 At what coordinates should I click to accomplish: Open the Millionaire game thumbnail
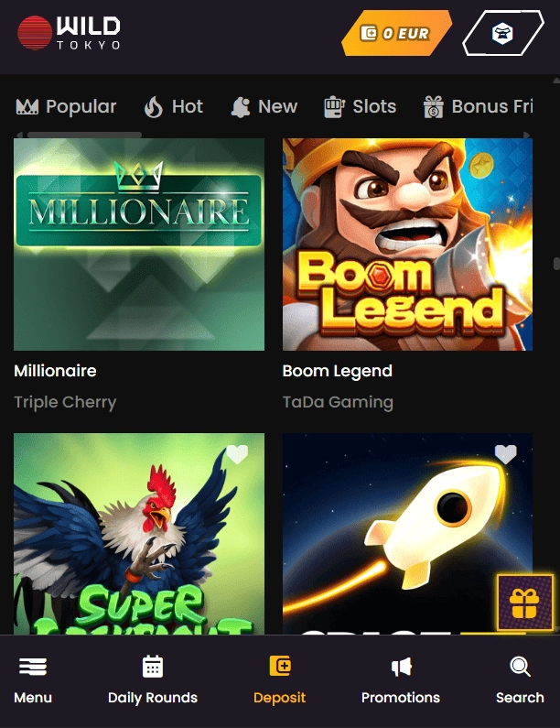click(x=139, y=244)
